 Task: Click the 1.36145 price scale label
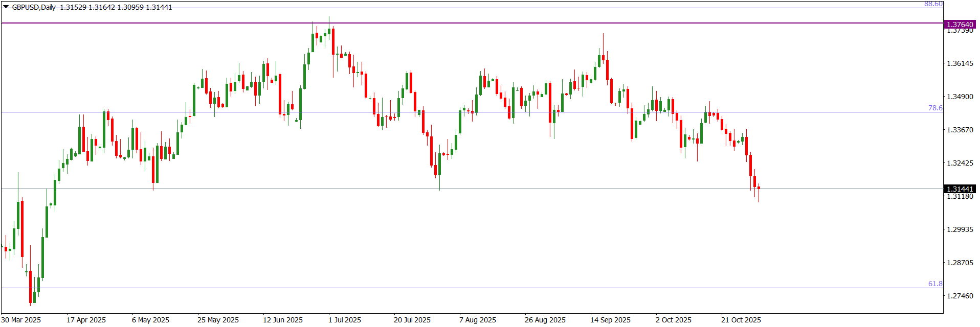960,63
